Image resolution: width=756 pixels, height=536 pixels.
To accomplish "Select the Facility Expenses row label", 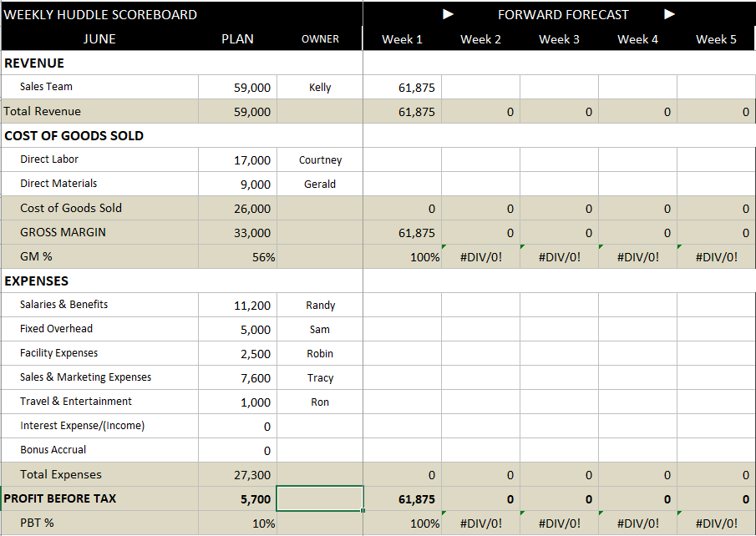I will click(x=99, y=353).
